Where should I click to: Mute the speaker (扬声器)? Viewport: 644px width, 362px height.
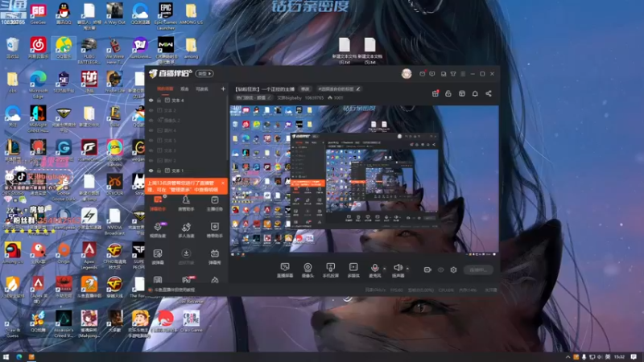pyautogui.click(x=398, y=270)
